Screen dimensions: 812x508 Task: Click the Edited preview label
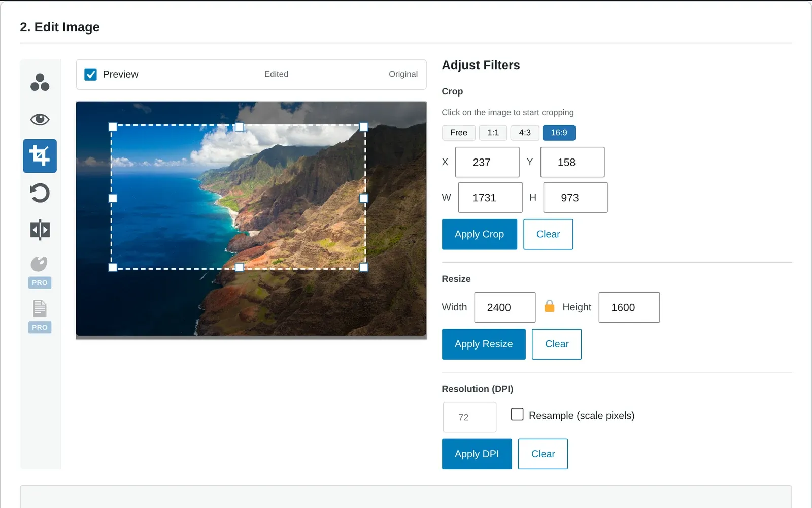click(276, 74)
